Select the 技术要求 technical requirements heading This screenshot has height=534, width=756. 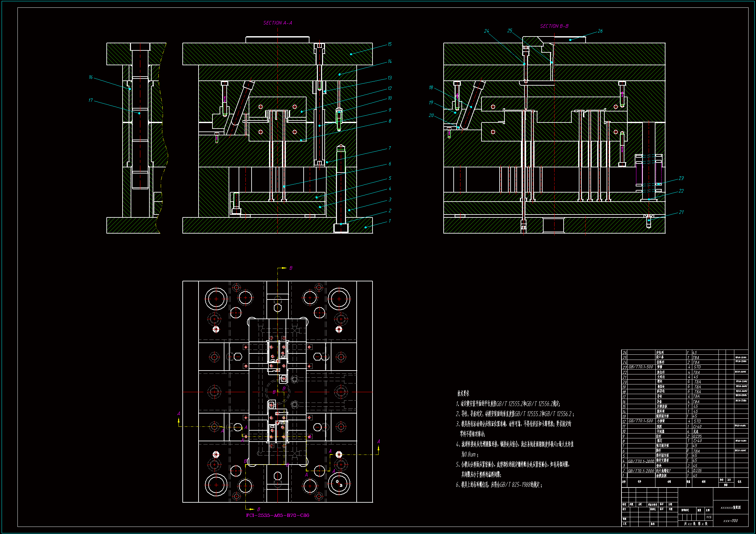click(x=463, y=393)
